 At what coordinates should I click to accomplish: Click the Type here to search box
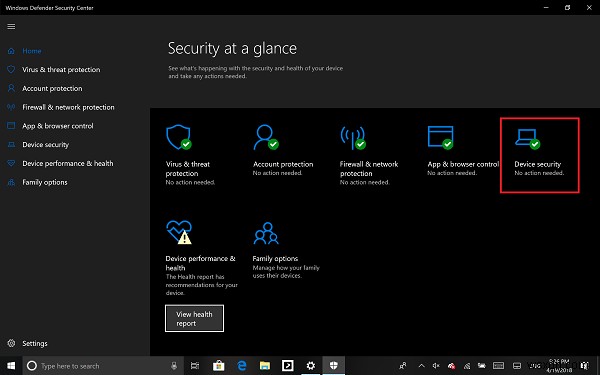[103, 366]
